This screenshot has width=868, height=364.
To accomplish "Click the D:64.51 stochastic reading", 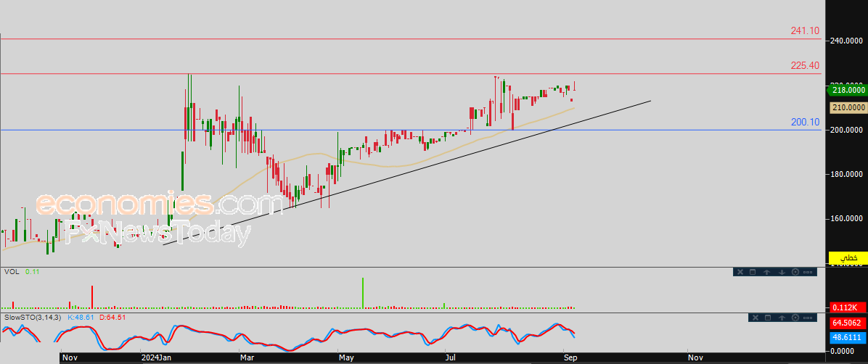I will (x=112, y=318).
